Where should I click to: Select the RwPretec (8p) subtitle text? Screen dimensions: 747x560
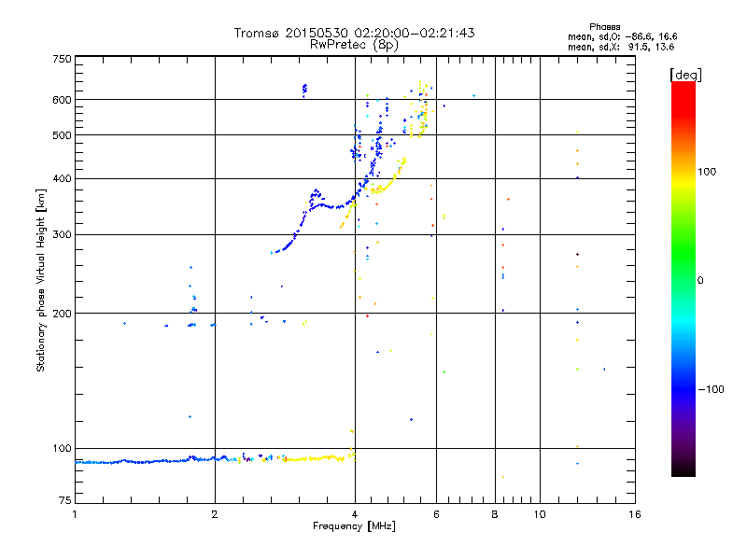pyautogui.click(x=354, y=44)
